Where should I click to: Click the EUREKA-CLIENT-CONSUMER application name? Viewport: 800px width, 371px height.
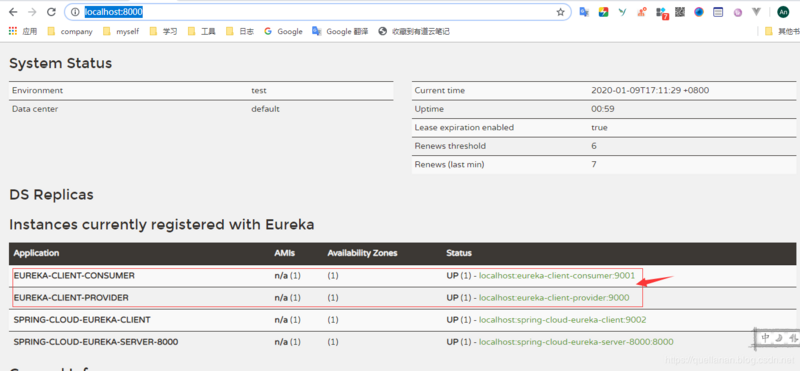(x=74, y=276)
